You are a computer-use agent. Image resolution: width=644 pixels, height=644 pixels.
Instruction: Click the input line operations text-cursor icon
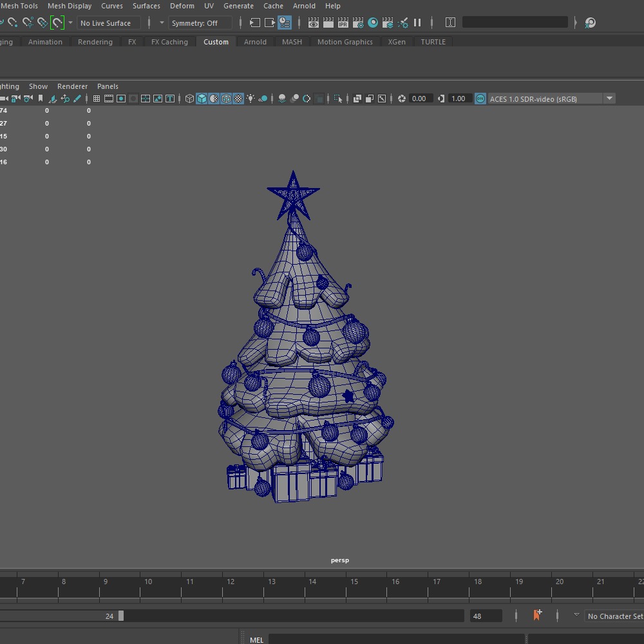(451, 22)
